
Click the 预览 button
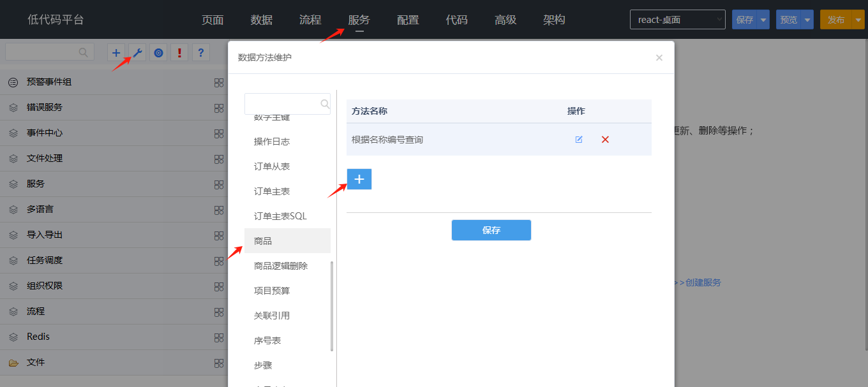click(x=789, y=20)
